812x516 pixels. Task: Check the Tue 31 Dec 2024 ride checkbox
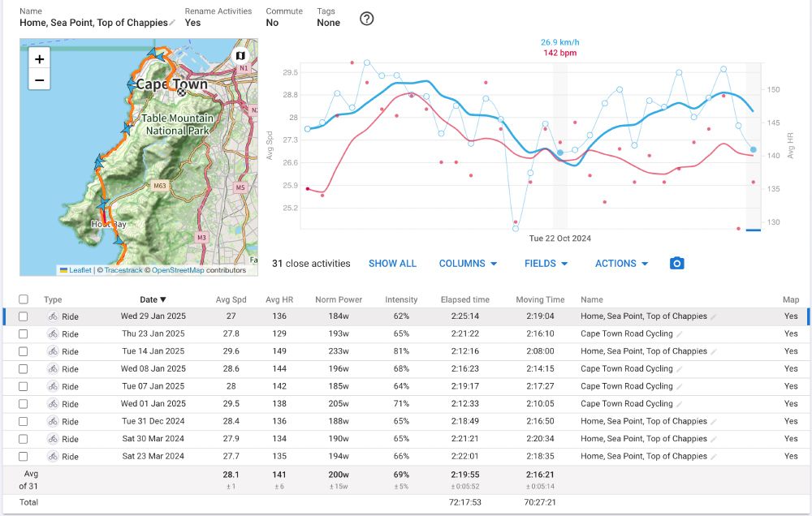[x=24, y=421]
